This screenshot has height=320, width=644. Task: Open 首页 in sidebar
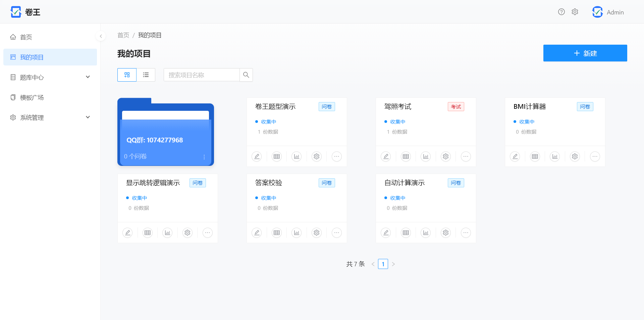coord(50,37)
